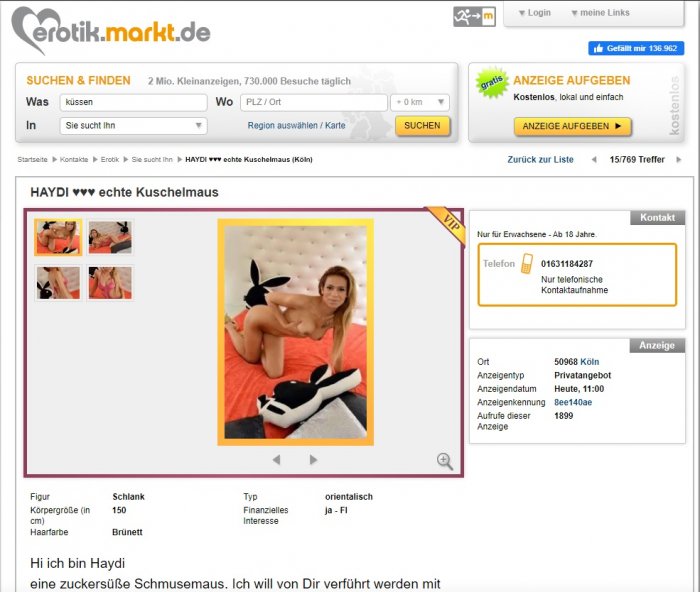
Task: Open the 'Sie sucht Ihn' category dropdown
Action: click(x=133, y=125)
